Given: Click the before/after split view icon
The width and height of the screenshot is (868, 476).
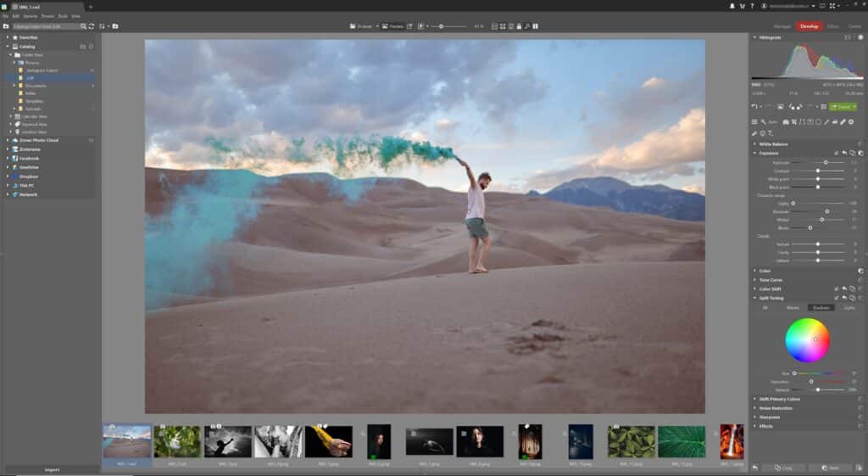Looking at the screenshot, I should 536,26.
